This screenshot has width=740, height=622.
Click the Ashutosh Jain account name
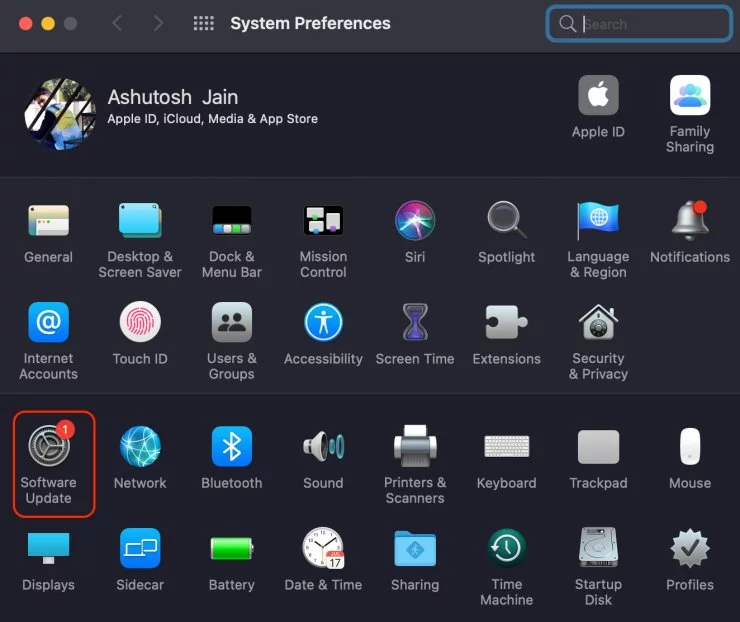pyautogui.click(x=173, y=97)
